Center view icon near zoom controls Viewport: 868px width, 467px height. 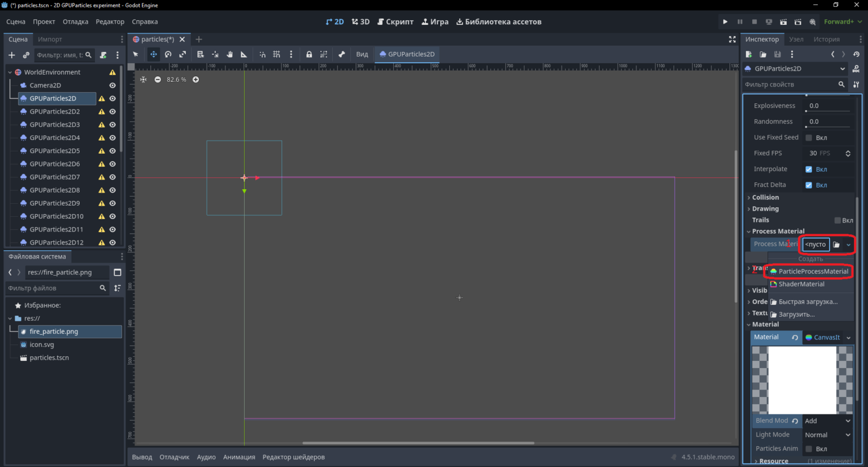(143, 80)
